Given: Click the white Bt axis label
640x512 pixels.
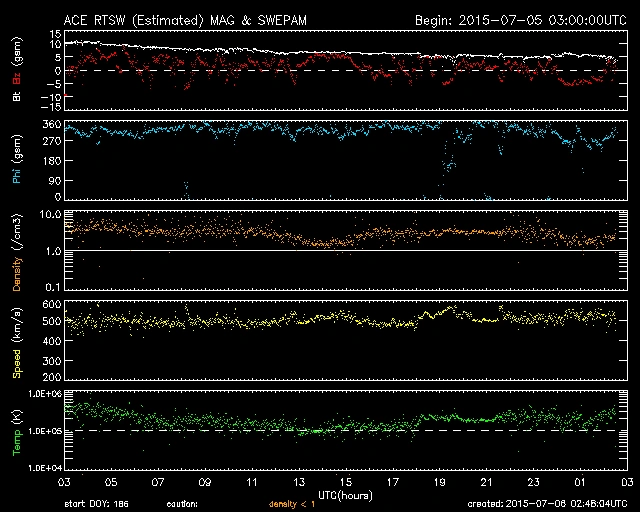Looking at the screenshot, I should (x=16, y=97).
